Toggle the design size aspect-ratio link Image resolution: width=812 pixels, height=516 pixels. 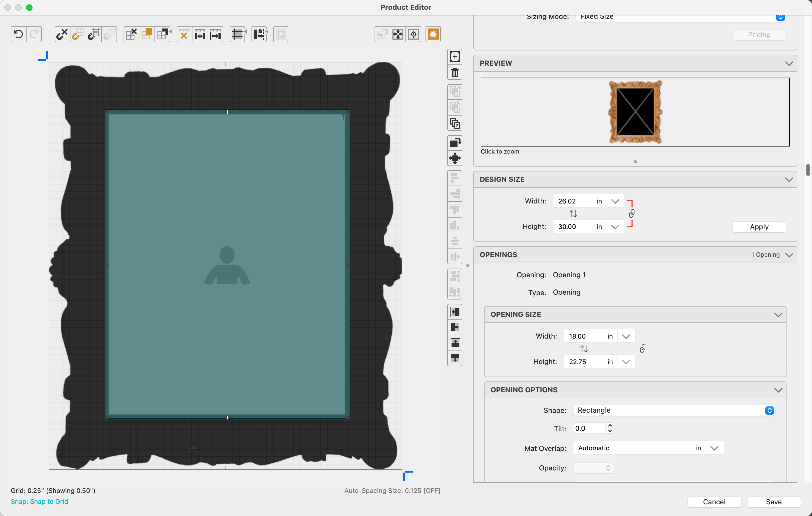631,214
